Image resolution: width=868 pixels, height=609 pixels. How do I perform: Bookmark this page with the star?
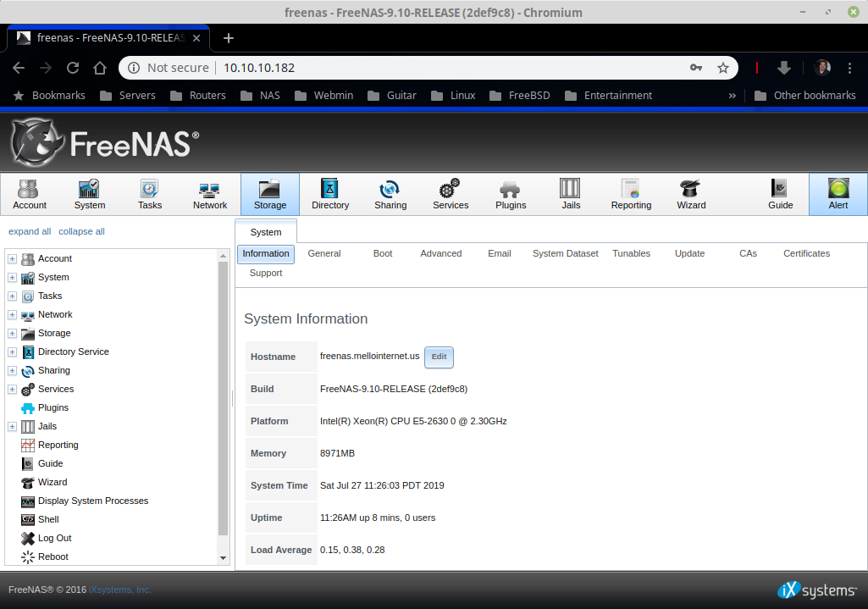(723, 68)
